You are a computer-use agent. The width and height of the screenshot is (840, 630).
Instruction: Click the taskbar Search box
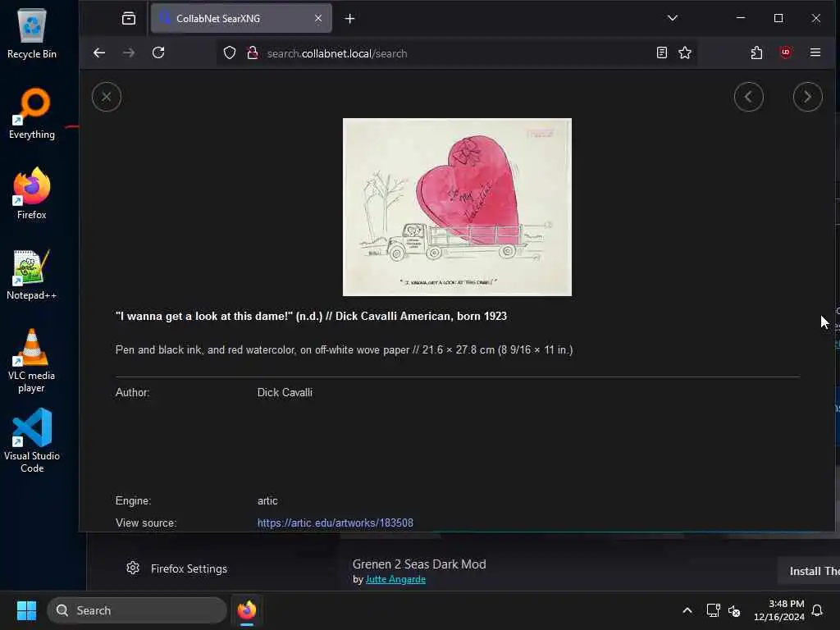click(x=137, y=610)
